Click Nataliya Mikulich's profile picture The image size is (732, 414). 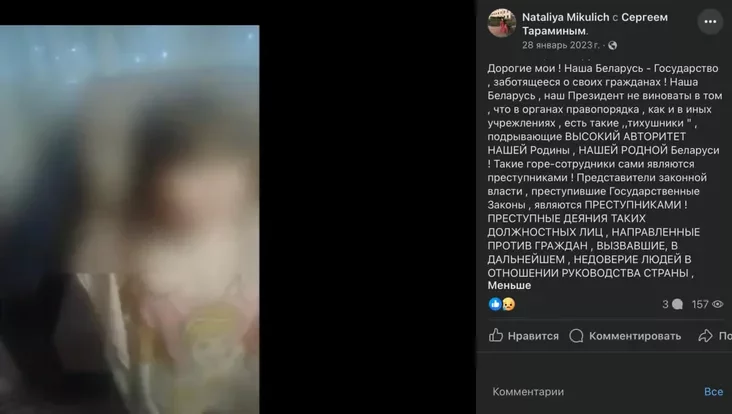[501, 22]
